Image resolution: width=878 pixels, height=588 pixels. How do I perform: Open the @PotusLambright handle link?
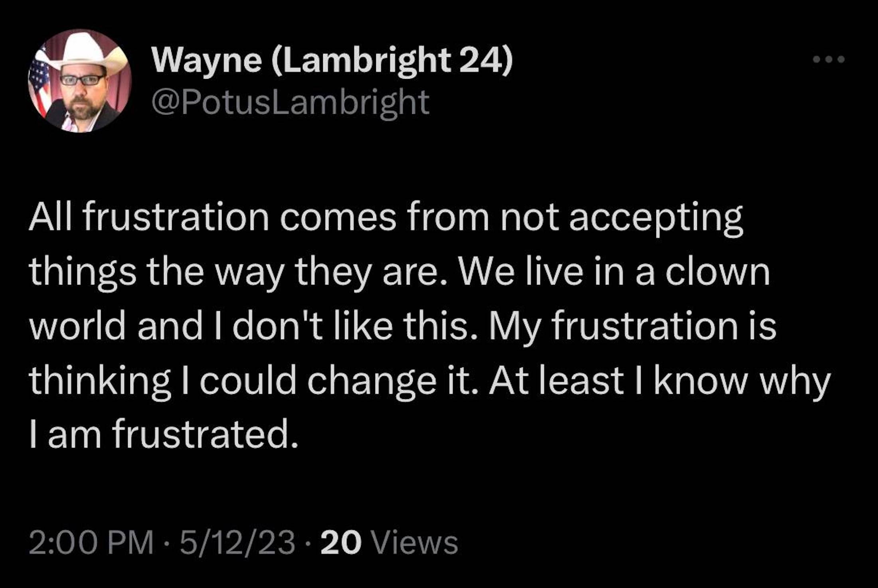(291, 102)
